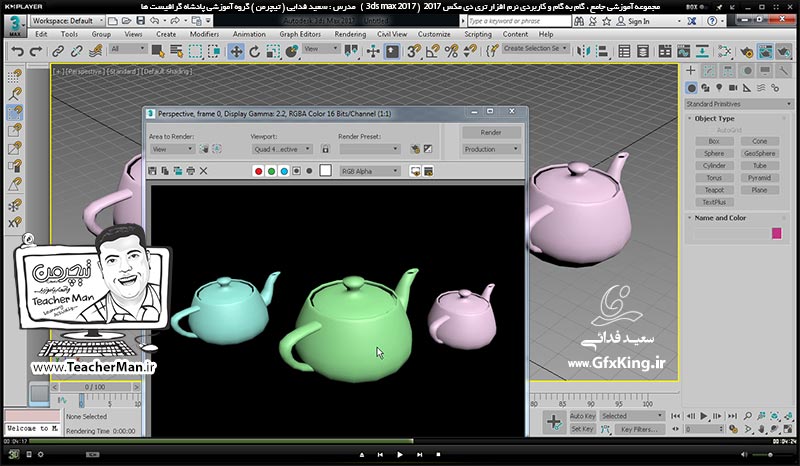Open the Area to Render View dropdown

(172, 149)
